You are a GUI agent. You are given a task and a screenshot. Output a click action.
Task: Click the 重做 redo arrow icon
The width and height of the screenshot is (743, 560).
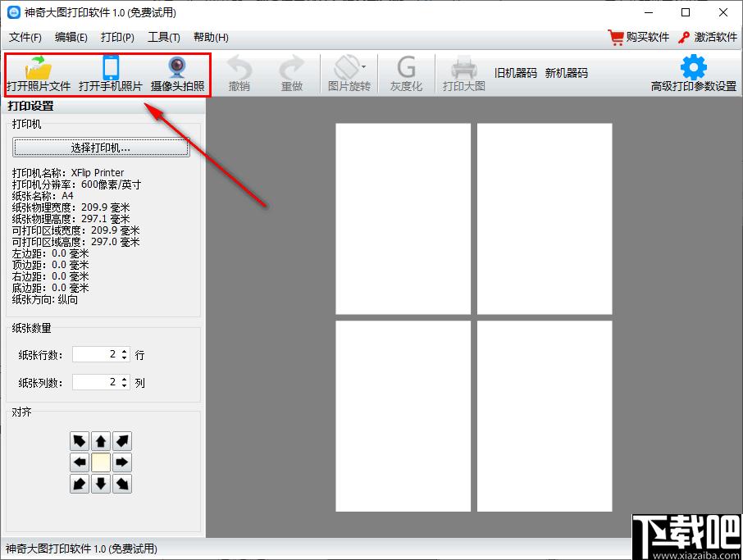coord(292,67)
